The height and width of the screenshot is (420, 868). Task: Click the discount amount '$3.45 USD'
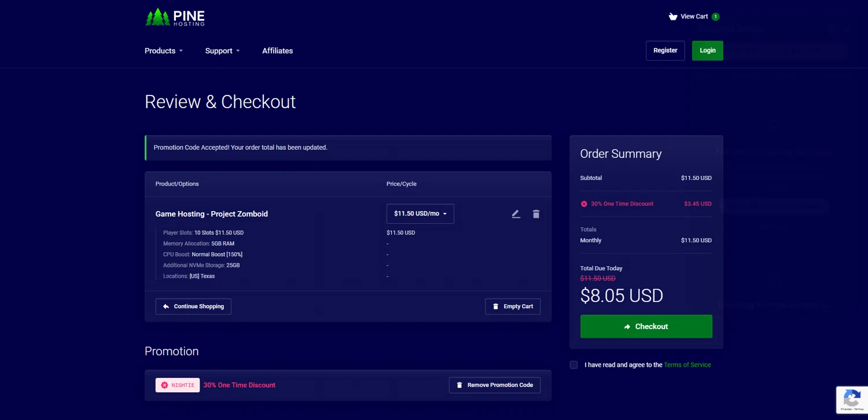[x=698, y=204]
